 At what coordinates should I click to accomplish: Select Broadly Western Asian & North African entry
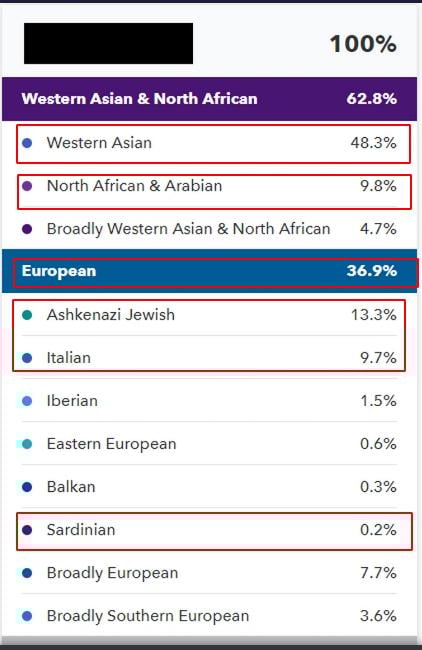coord(209,229)
